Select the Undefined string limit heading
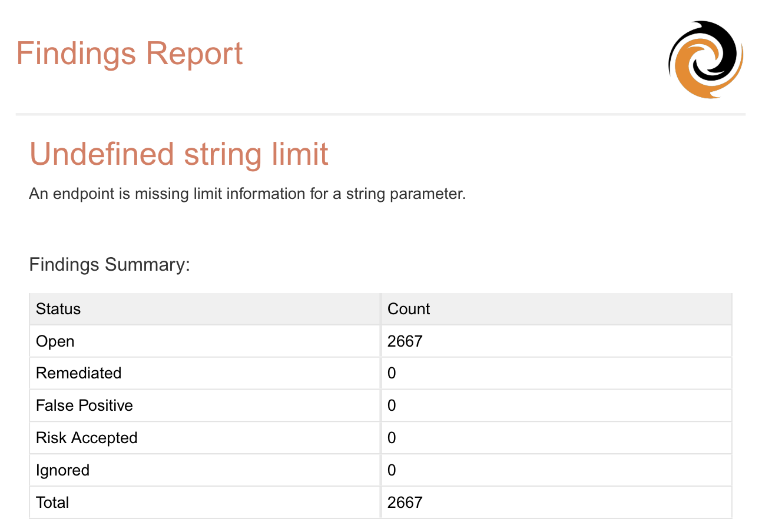 pos(179,154)
